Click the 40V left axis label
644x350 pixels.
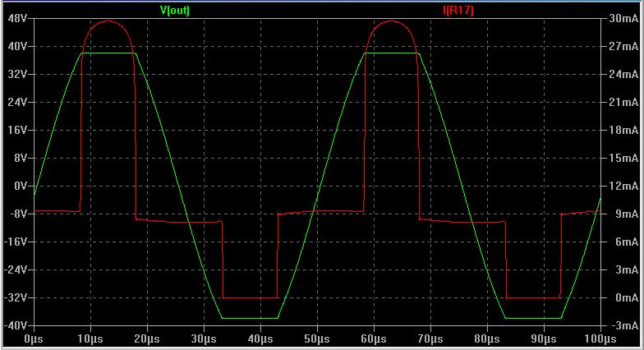[x=17, y=46]
